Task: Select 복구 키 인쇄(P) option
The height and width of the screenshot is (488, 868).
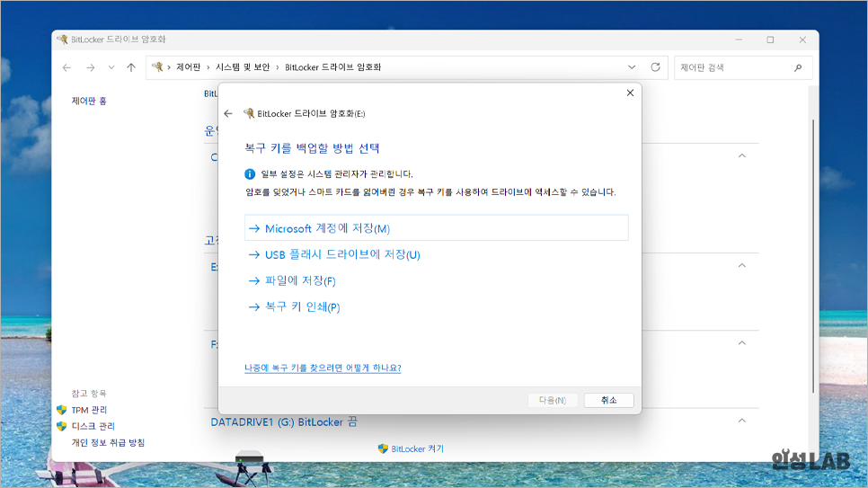Action: coord(294,306)
